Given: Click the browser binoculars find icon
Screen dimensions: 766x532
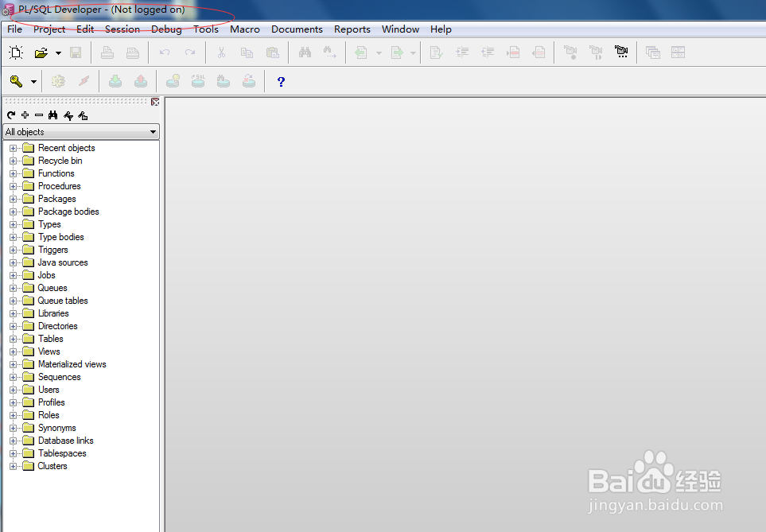Looking at the screenshot, I should (x=52, y=115).
